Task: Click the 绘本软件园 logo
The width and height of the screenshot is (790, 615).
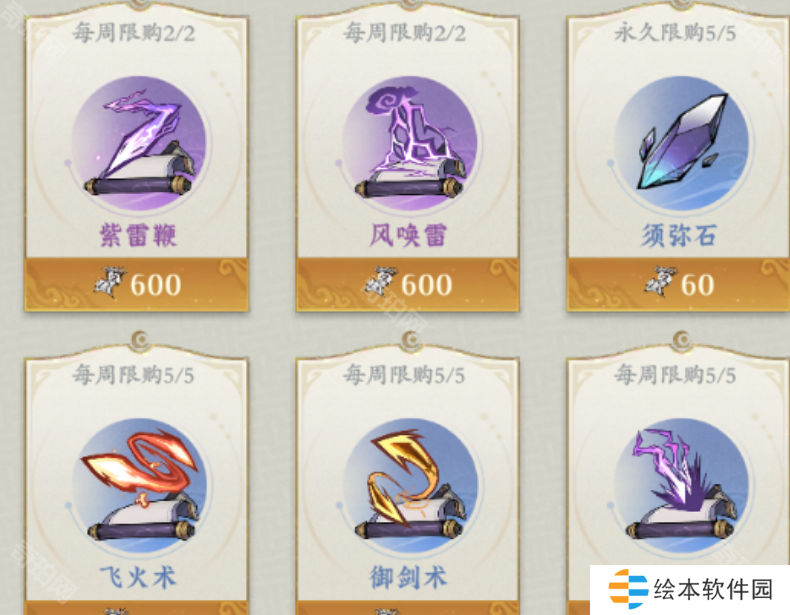Action: click(x=690, y=589)
